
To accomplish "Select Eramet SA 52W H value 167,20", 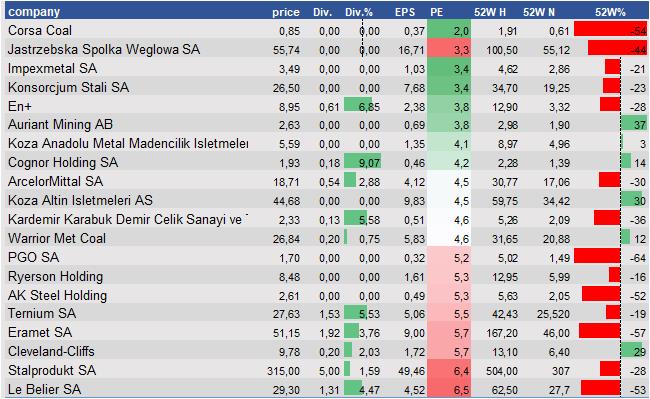I will (502, 333).
